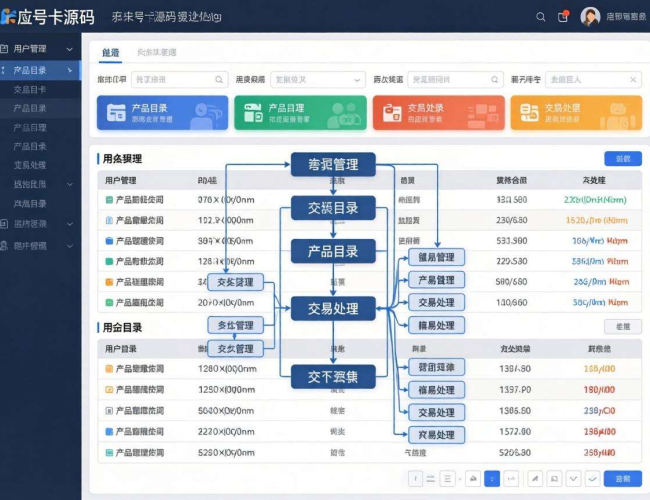
Task: Click the 用户管理 table column header
Action: [x=121, y=180]
